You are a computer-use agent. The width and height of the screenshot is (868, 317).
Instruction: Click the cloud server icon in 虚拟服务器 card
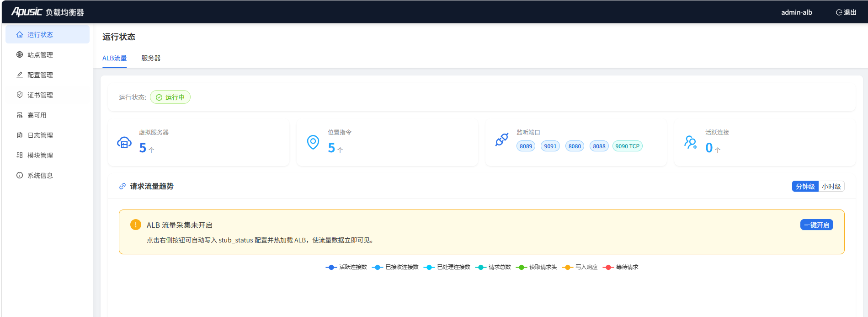(x=124, y=143)
